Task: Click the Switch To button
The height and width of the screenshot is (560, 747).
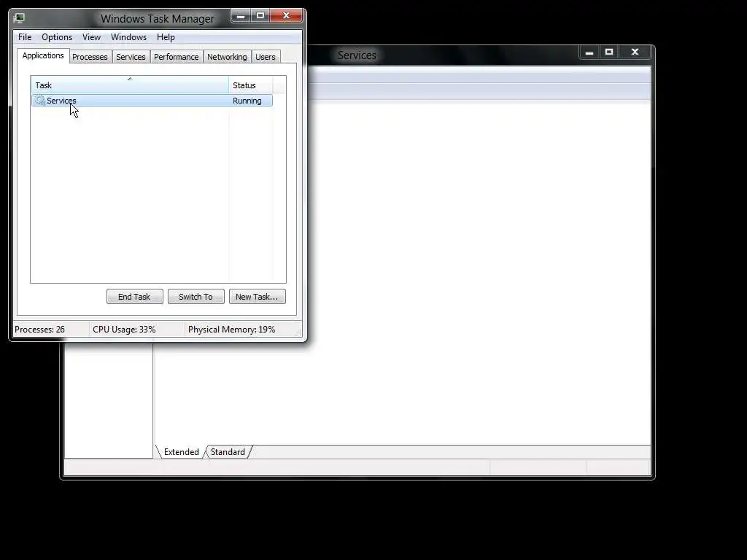Action: coord(196,297)
